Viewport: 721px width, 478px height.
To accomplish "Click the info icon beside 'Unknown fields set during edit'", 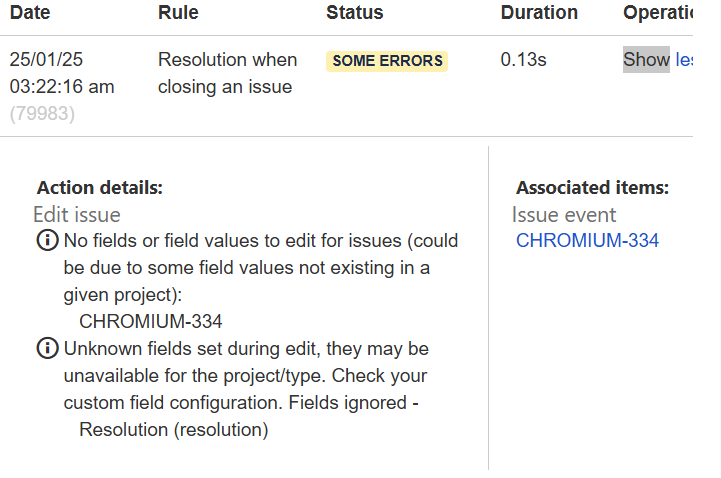I will point(47,349).
